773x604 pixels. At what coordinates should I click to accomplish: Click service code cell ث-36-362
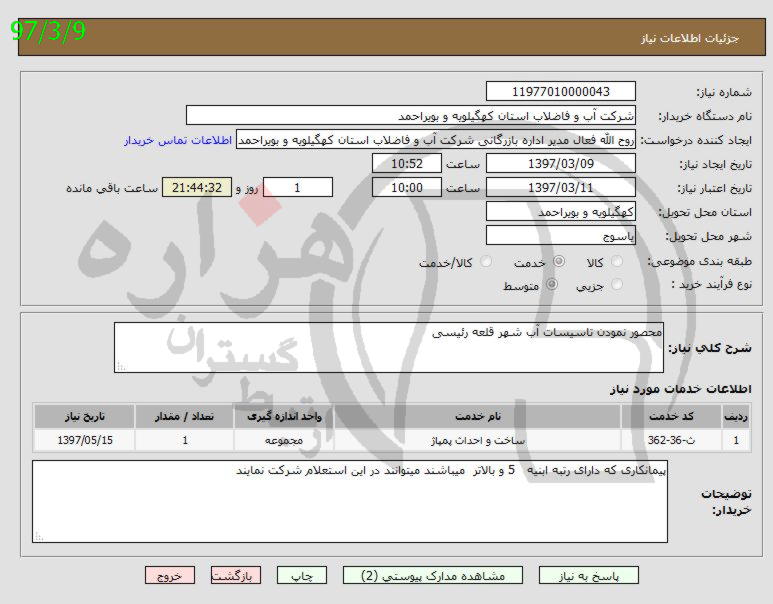(671, 440)
